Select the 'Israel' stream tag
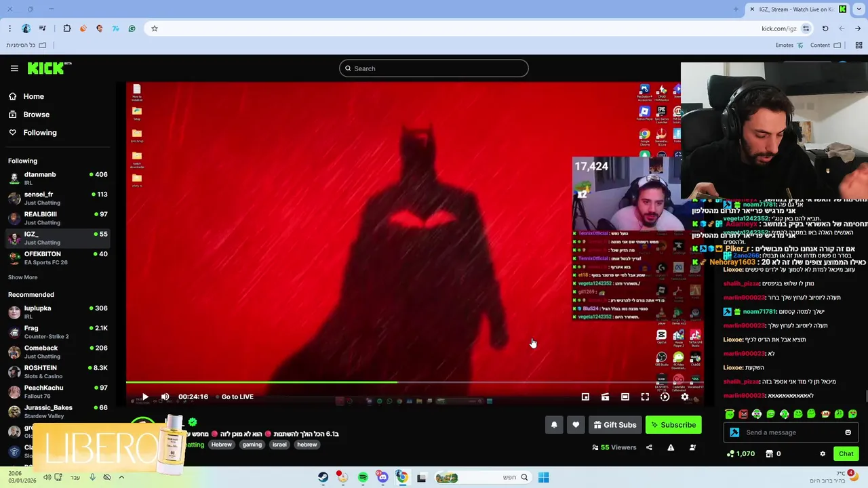 279,445
